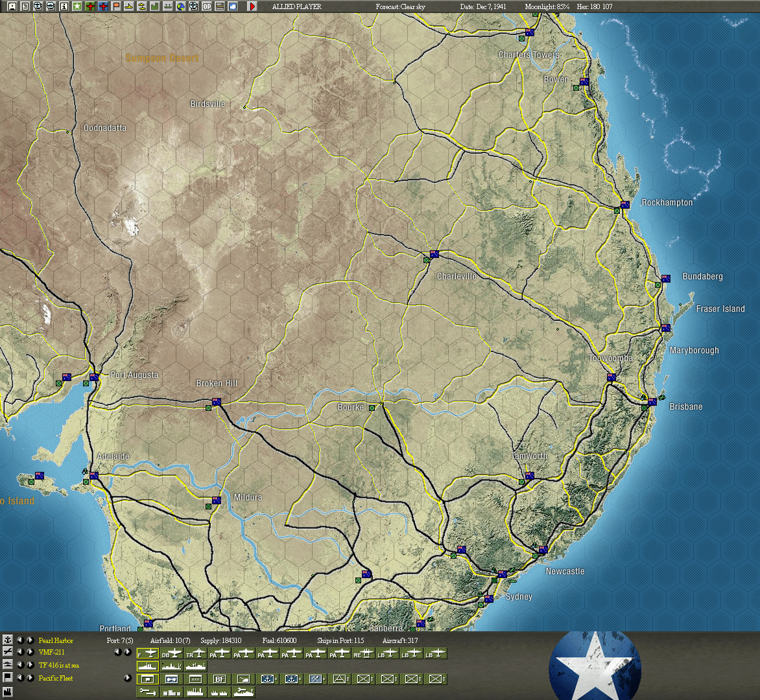
Task: Select the RE recon aircraft group icon
Action: click(364, 653)
